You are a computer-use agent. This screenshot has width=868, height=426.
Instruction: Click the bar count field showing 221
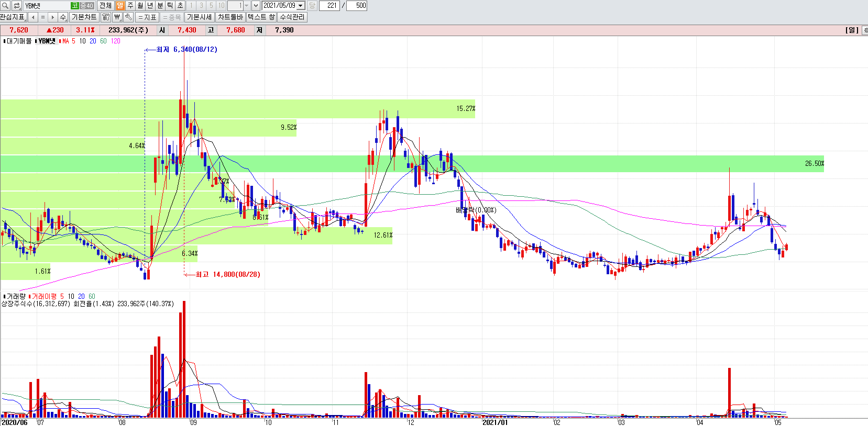pos(329,6)
